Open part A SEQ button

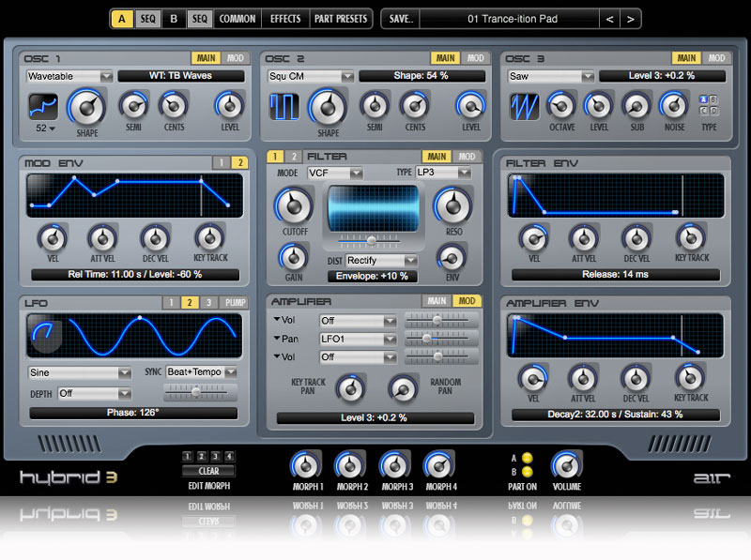(147, 19)
